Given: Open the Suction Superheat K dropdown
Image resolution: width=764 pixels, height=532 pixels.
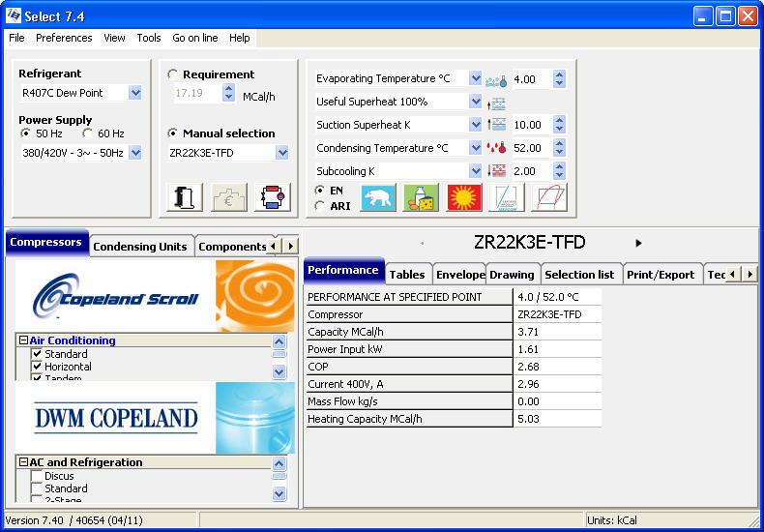Looking at the screenshot, I should tap(475, 125).
